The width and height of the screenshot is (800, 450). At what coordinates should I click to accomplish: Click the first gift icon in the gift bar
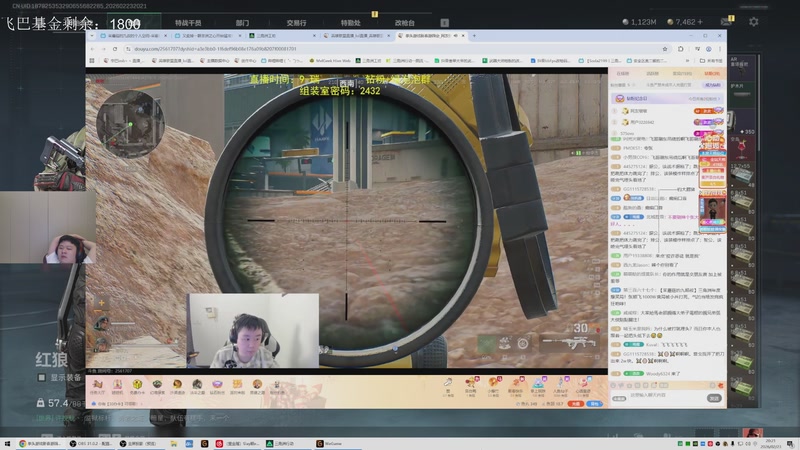coord(97,386)
